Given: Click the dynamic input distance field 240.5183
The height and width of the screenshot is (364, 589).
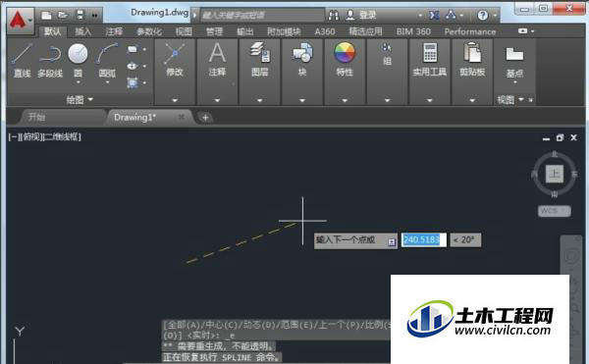Looking at the screenshot, I should pos(424,239).
